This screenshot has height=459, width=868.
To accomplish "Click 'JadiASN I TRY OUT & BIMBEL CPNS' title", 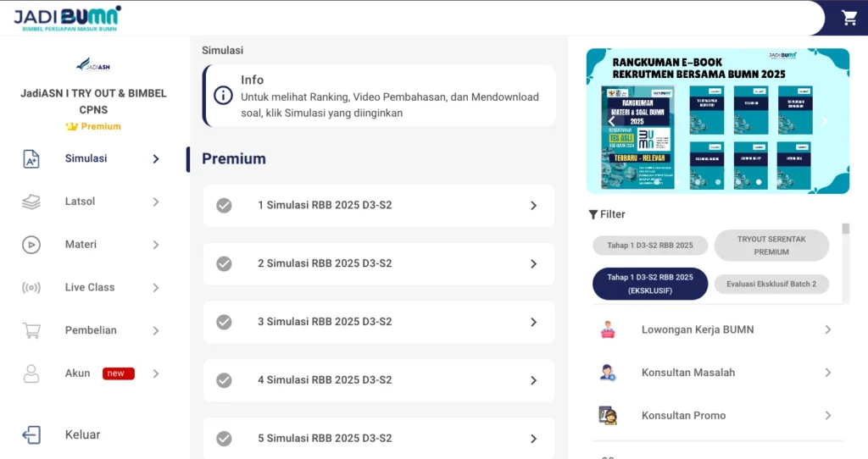I will click(x=93, y=102).
